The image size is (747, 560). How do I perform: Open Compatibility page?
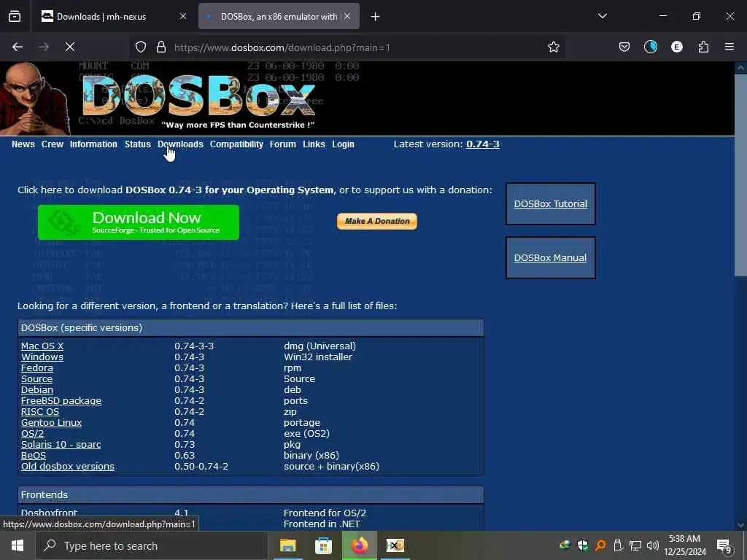(236, 144)
